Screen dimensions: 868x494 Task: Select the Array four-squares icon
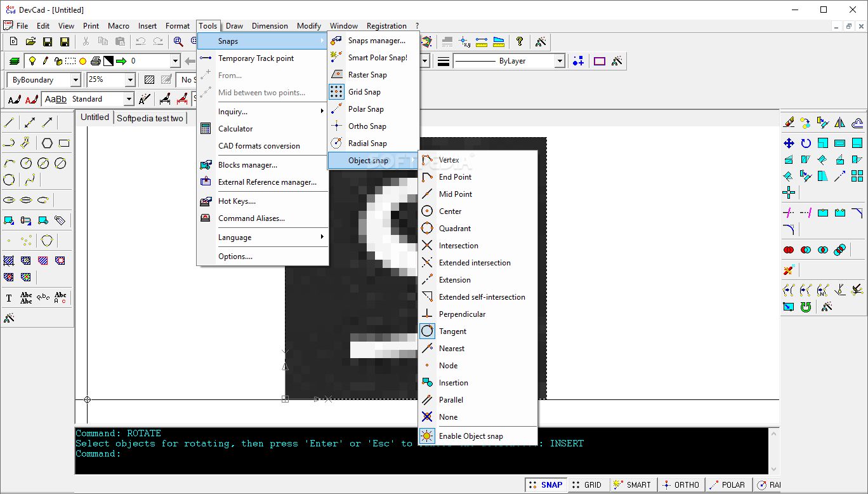click(x=857, y=176)
